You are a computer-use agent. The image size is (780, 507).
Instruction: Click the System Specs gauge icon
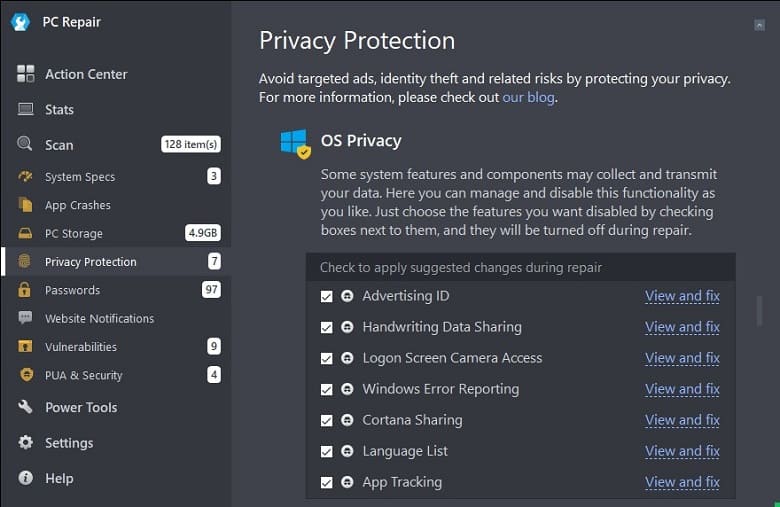tap(25, 176)
